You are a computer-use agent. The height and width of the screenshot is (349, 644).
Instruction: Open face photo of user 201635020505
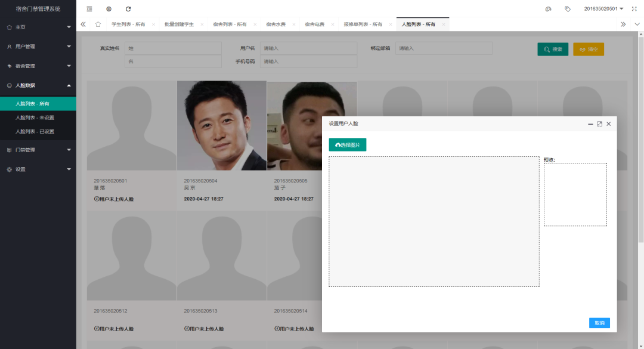tap(295, 125)
